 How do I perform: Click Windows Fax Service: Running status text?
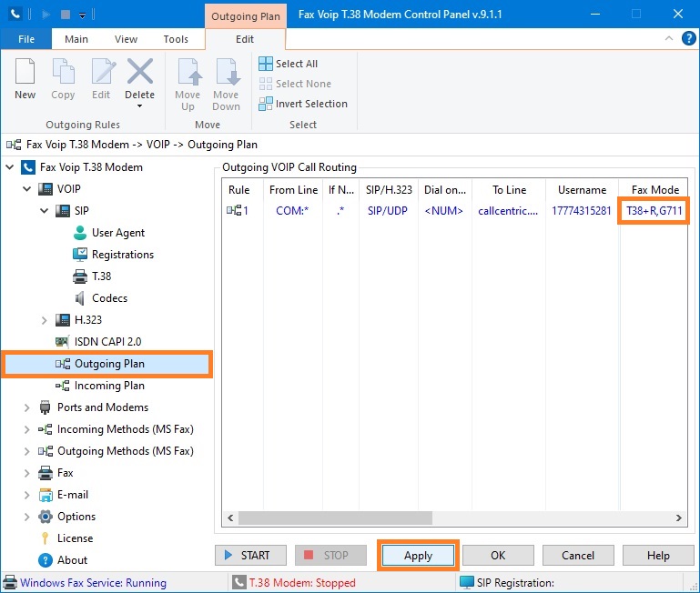[93, 583]
